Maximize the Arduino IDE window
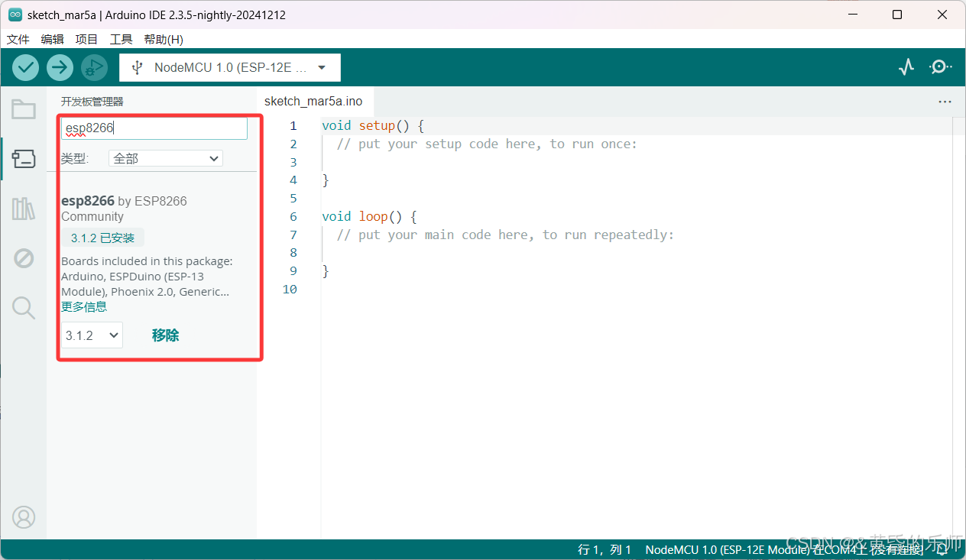The image size is (966, 560). click(897, 15)
